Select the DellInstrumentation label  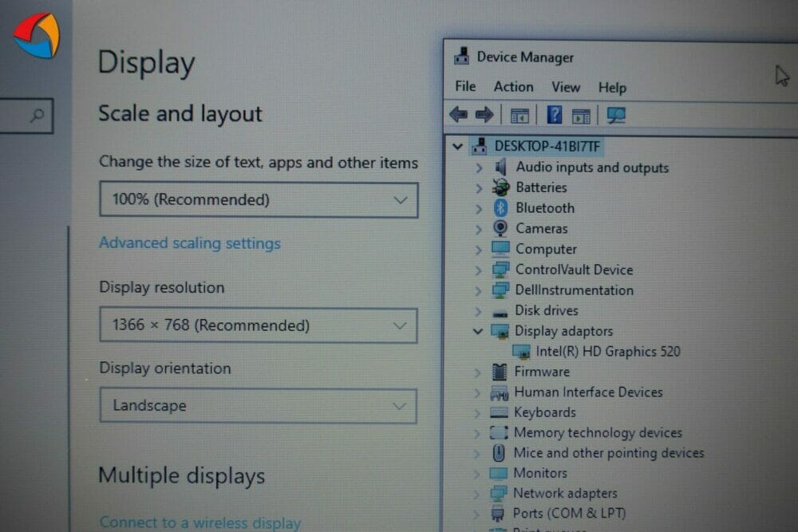(x=574, y=290)
